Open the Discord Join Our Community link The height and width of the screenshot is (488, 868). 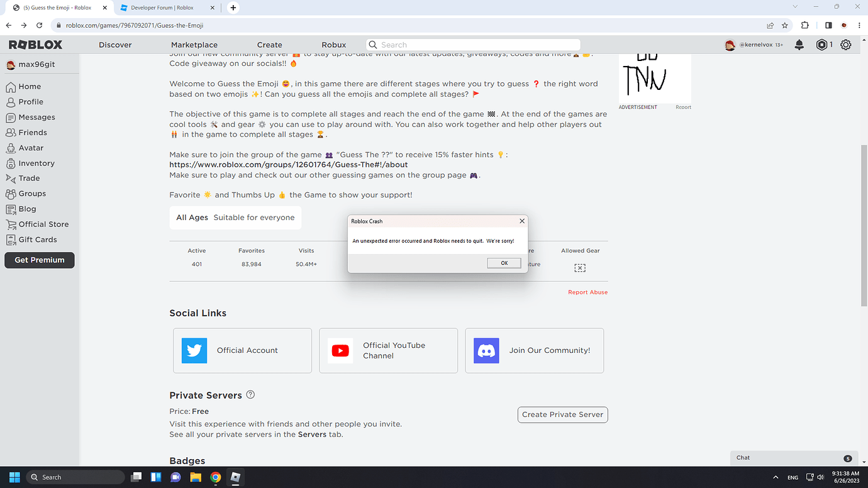(534, 350)
